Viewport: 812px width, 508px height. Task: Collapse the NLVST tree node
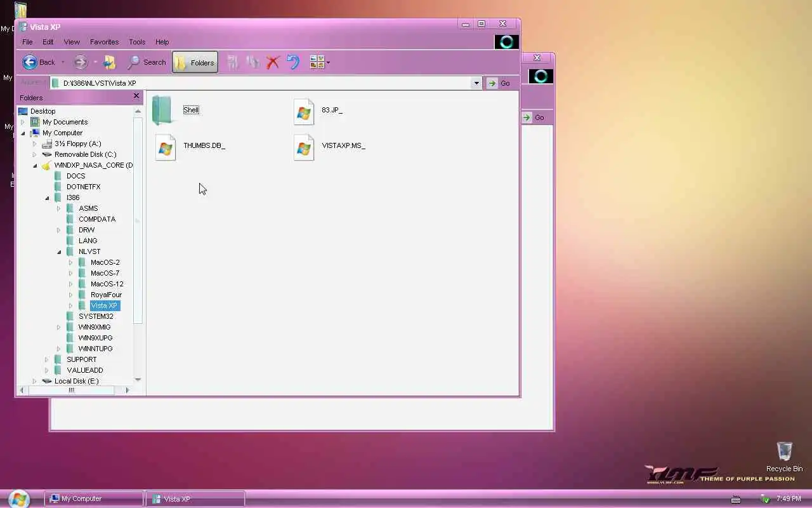[59, 251]
